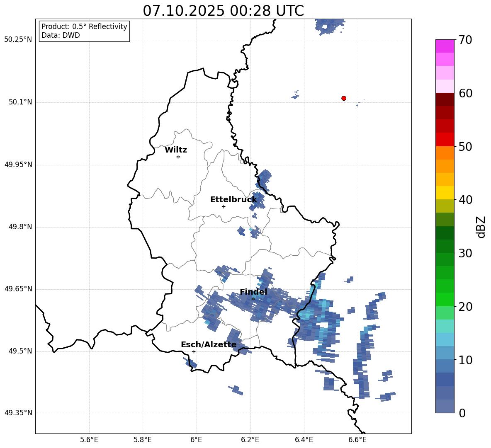Click the magenta top colorbar segment
This screenshot has height=448, width=491.
(445, 46)
